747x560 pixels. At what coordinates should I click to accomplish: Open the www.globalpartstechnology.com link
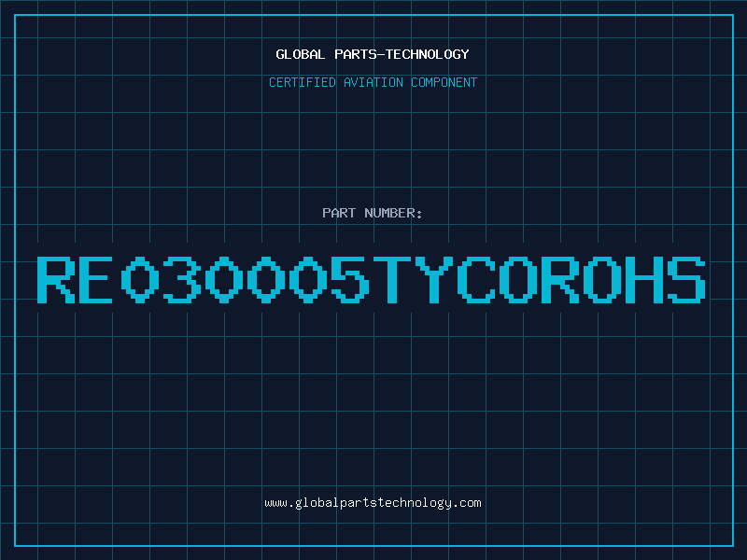(x=373, y=503)
